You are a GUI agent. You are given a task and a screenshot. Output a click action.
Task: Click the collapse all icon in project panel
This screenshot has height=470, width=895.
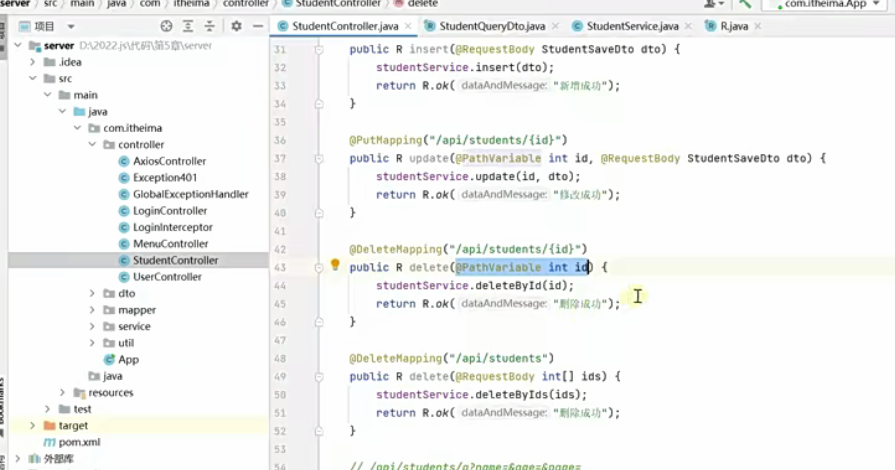click(x=209, y=26)
